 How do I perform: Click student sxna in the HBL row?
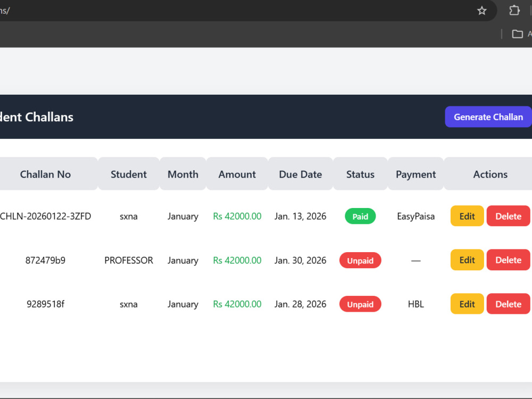coord(129,304)
